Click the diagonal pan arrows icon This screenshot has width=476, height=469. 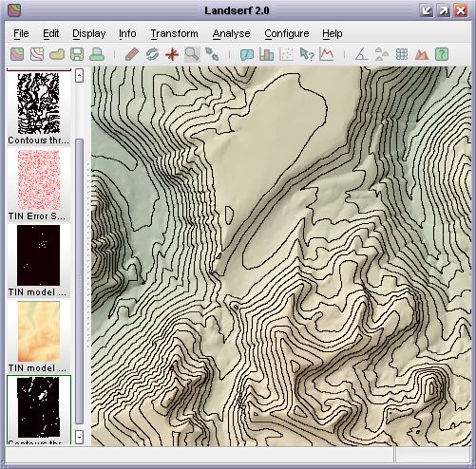click(x=212, y=54)
